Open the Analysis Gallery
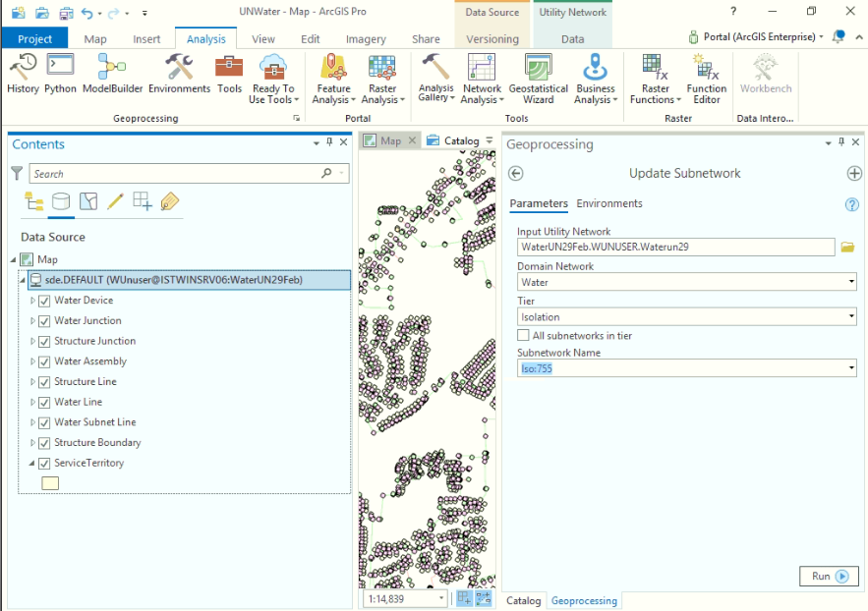The width and height of the screenshot is (868, 611). 436,78
